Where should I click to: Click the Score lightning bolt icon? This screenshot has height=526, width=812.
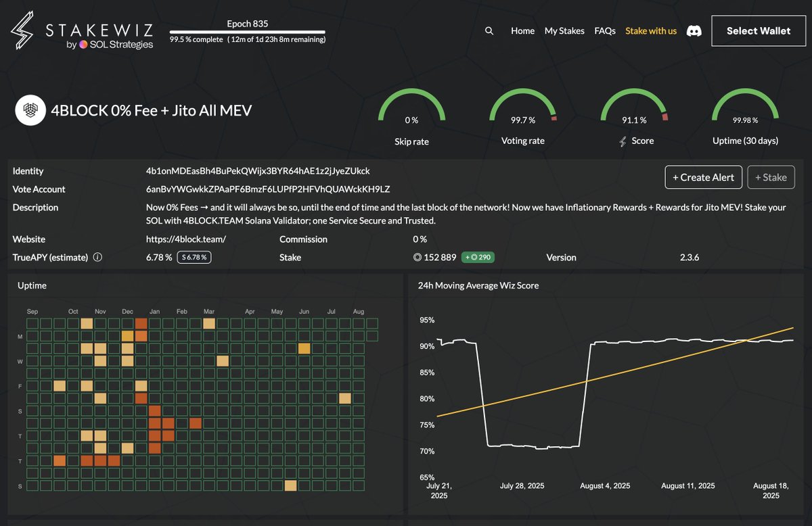[623, 141]
